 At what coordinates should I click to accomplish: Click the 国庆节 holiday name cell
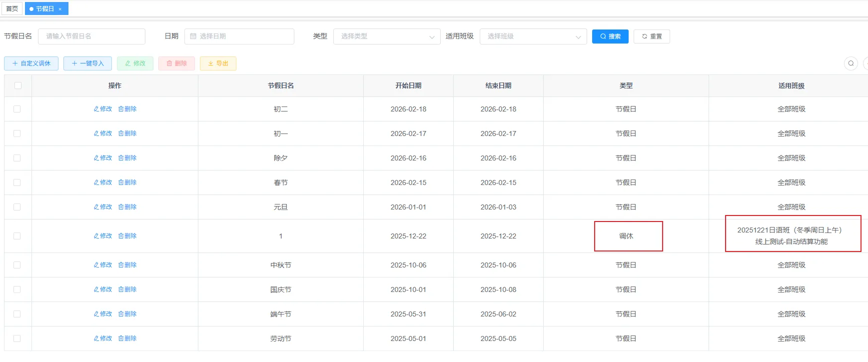click(x=281, y=289)
